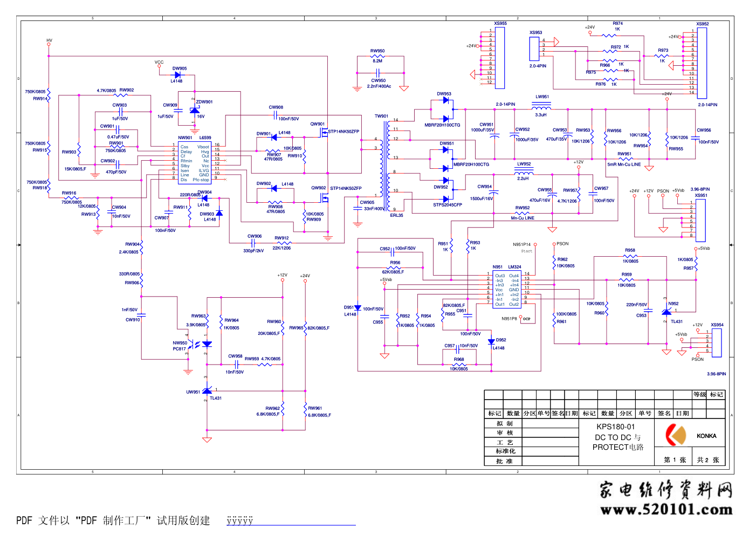Click the CW906 330pF/2kV capacitor label
The height and width of the screenshot is (535, 756).
click(255, 243)
